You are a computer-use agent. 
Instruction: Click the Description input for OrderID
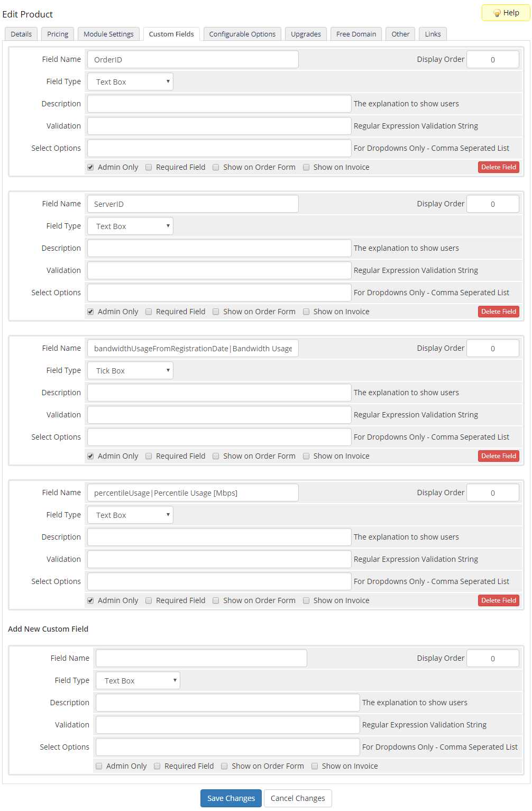(x=219, y=104)
